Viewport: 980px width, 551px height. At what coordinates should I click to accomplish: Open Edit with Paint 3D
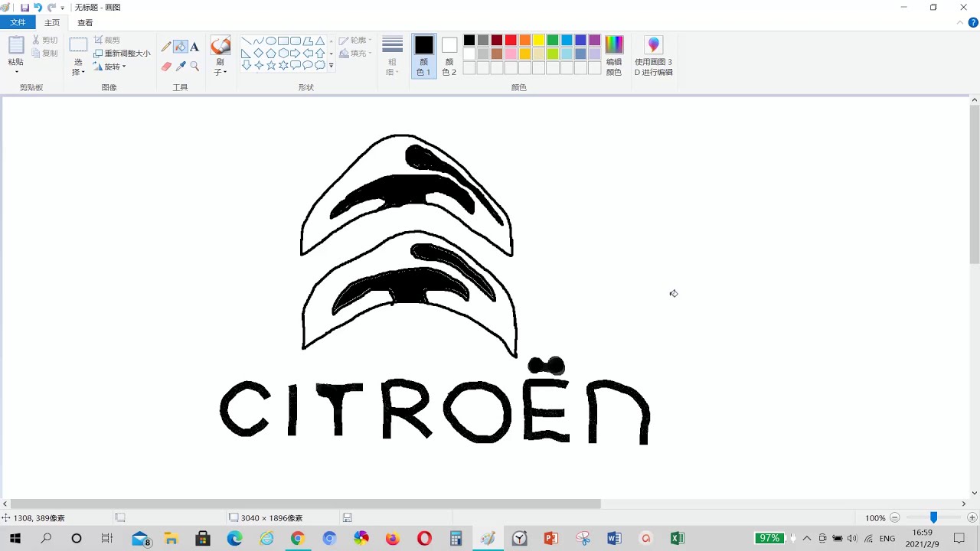(x=653, y=56)
